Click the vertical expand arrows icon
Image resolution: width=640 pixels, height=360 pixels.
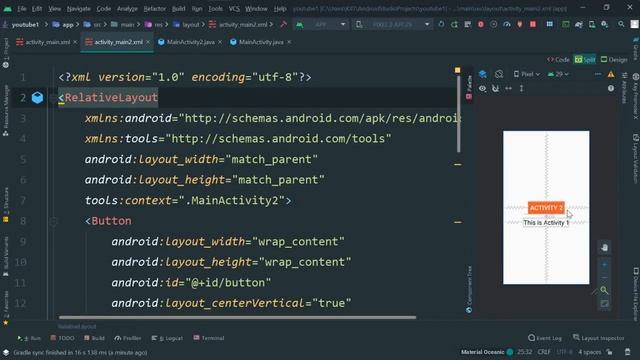click(522, 89)
